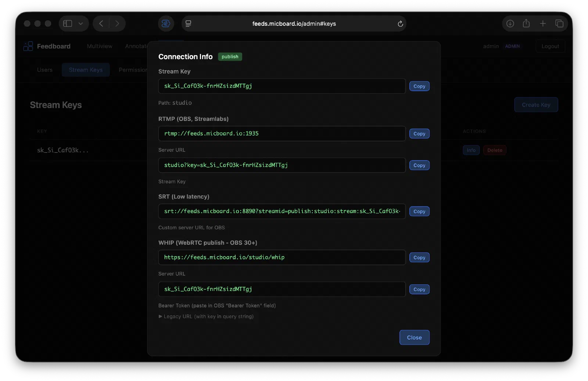Click the privacy shield extension icon
588x381 pixels.
coord(166,24)
